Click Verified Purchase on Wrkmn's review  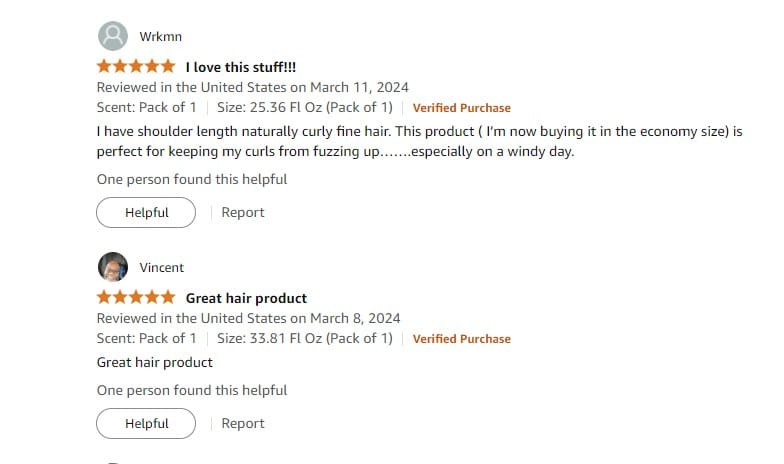(x=462, y=108)
